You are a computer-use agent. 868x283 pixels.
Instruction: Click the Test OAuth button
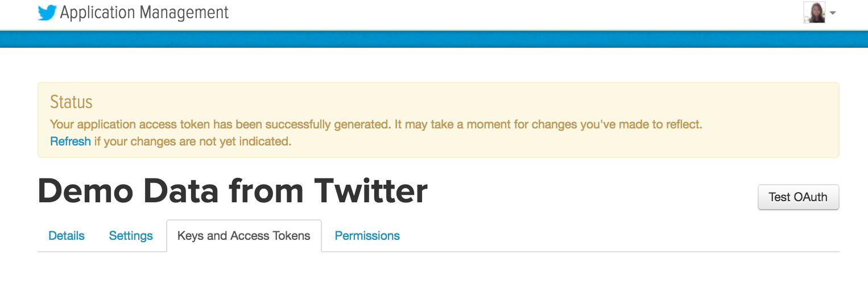tap(798, 197)
